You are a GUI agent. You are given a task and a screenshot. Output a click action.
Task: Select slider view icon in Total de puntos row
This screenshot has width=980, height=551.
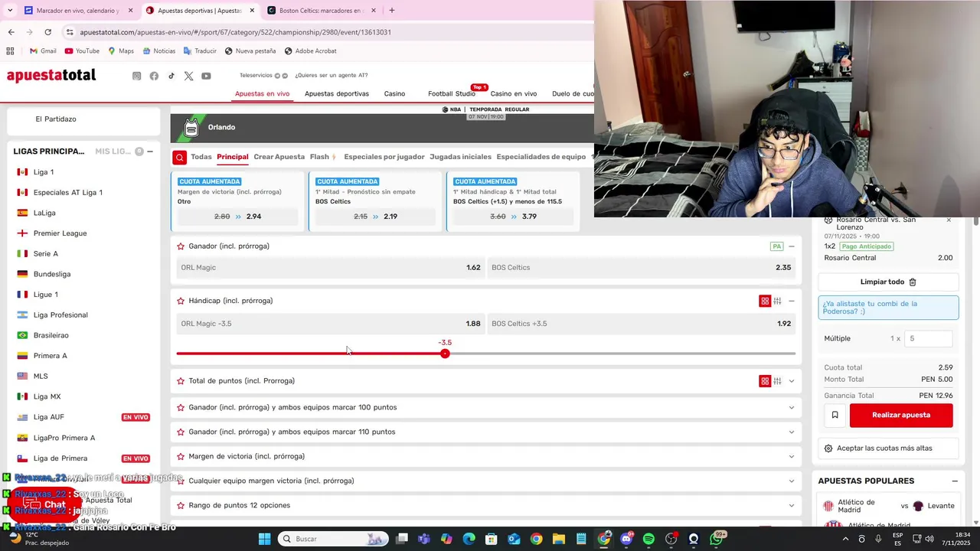pyautogui.click(x=777, y=381)
